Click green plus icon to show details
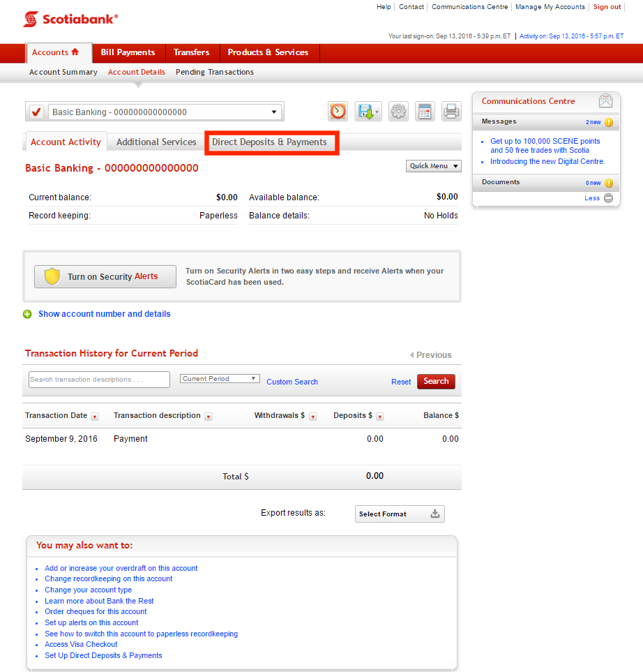Screen dimensions: 643x672 (27, 314)
